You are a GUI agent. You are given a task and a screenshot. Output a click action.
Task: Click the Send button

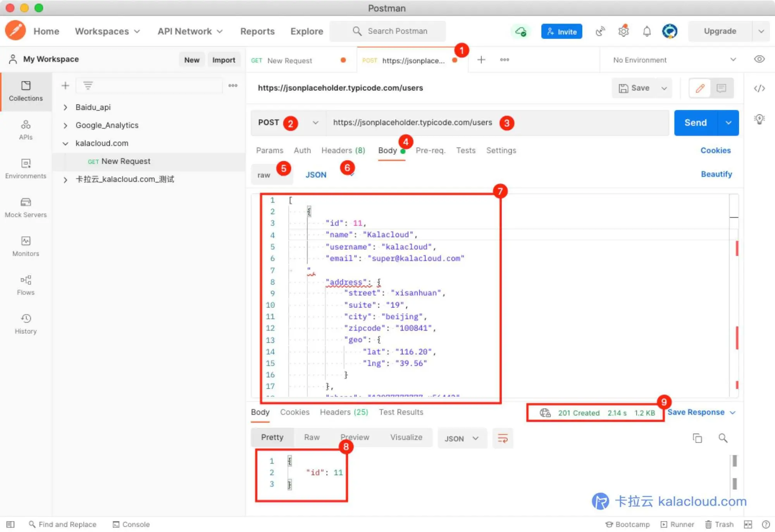(x=696, y=123)
